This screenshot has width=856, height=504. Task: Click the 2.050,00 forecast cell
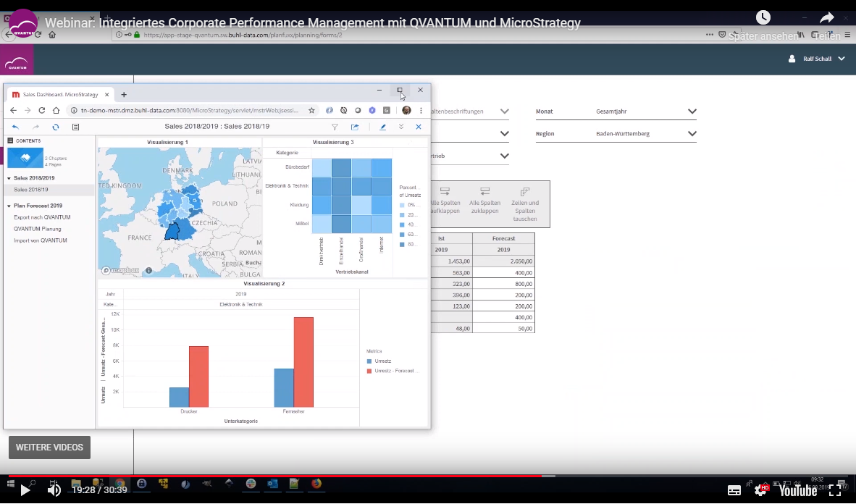pyautogui.click(x=503, y=261)
